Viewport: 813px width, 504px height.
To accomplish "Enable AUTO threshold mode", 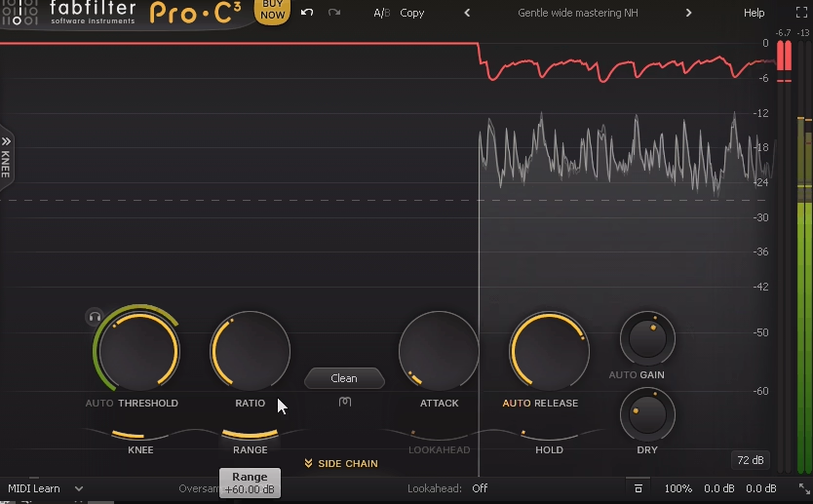I will click(99, 403).
